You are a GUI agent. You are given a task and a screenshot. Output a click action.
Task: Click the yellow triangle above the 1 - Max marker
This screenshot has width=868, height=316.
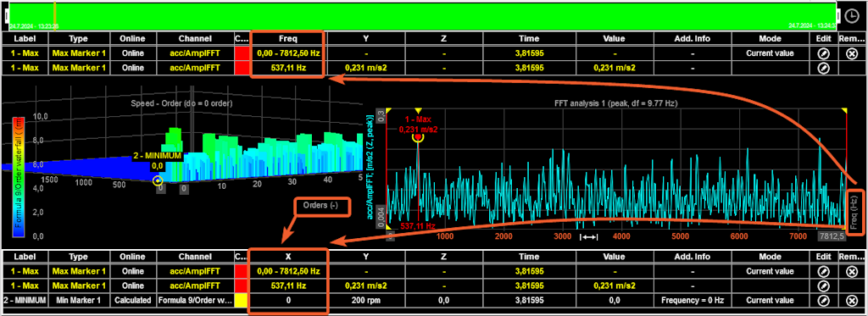(x=418, y=111)
